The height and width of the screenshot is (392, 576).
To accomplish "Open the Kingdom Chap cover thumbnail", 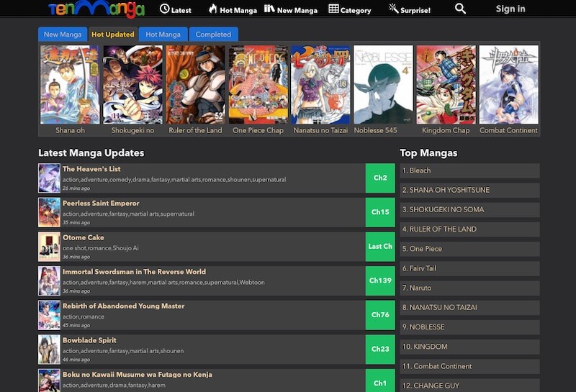I will (446, 84).
